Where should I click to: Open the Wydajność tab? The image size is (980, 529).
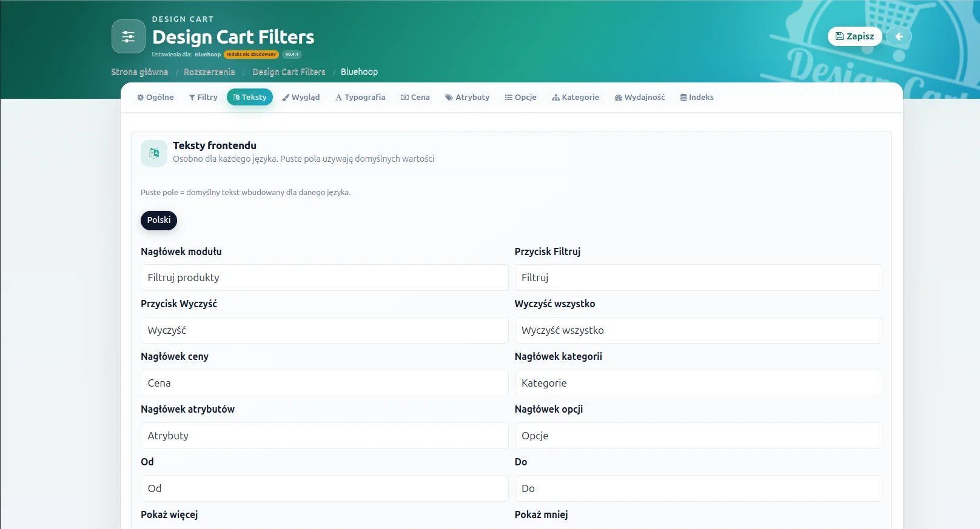pyautogui.click(x=640, y=97)
